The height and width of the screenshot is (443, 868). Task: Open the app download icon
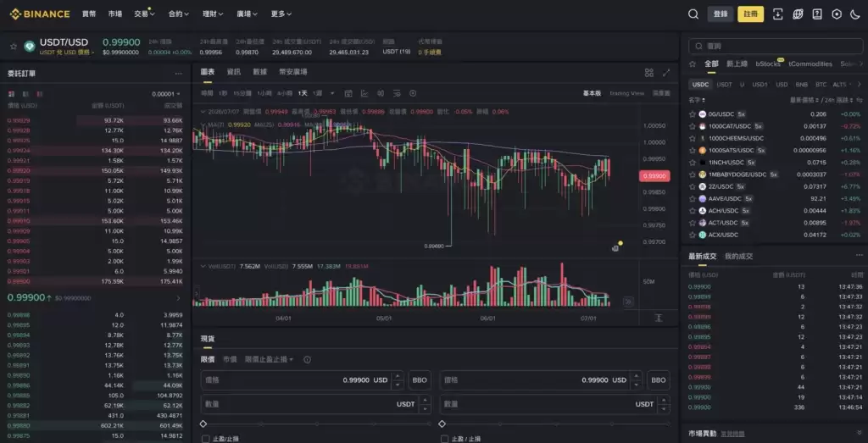[x=778, y=14]
